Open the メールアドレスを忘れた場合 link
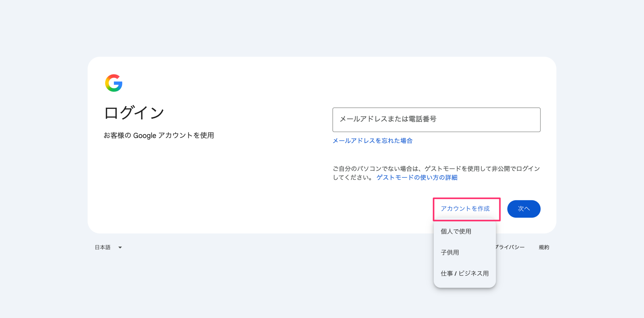This screenshot has height=318, width=644. 373,141
